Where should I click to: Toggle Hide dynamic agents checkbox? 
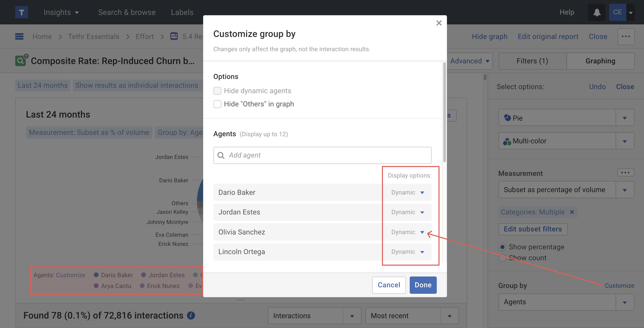point(217,91)
